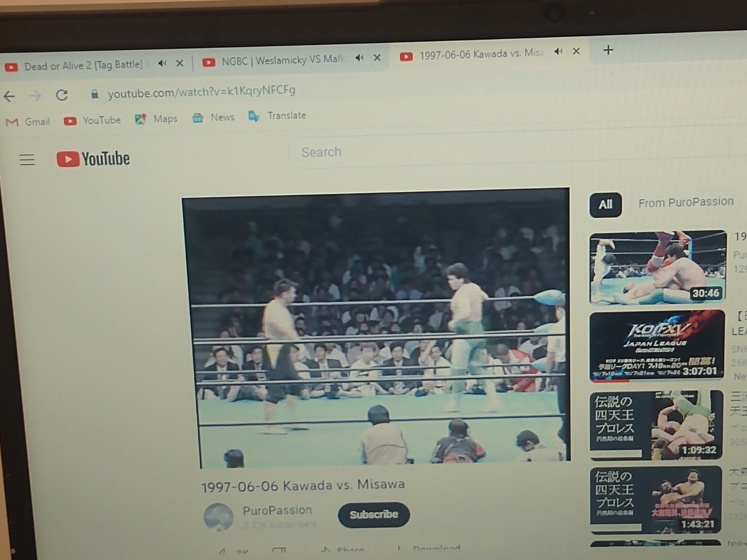747x560 pixels.
Task: Subscribe to the PuroPassion channel
Action: 373,515
